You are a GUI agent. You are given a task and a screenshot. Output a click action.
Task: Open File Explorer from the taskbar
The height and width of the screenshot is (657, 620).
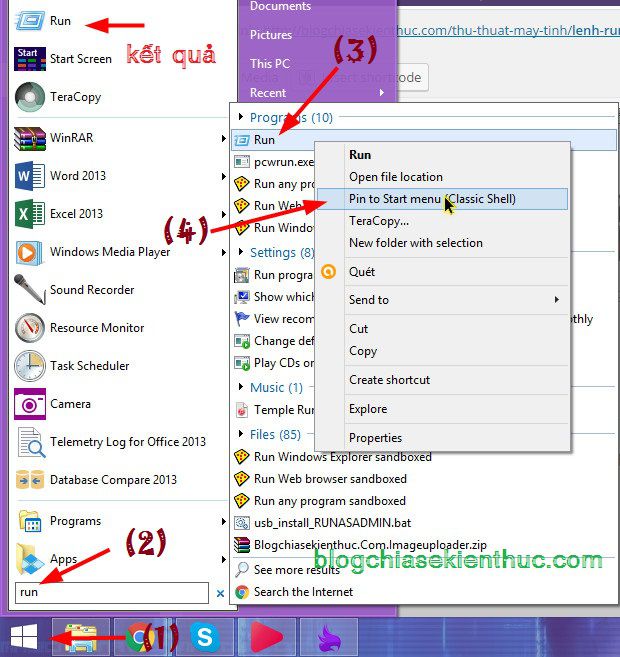tap(81, 637)
